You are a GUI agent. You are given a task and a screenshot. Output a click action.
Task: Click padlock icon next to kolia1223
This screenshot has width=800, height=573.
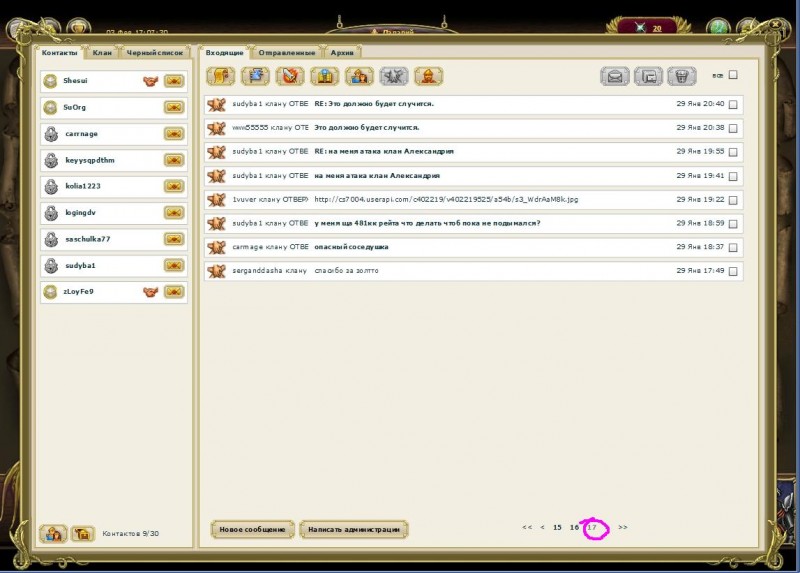(51, 186)
